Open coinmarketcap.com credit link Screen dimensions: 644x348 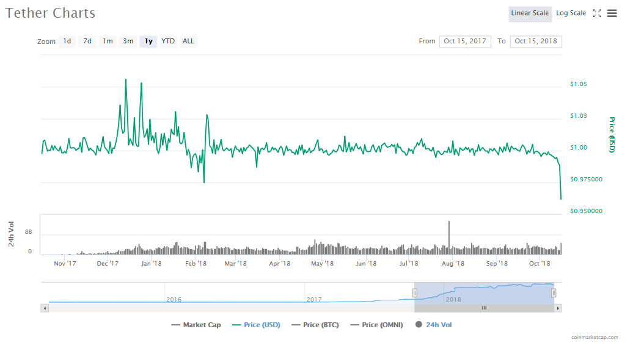[595, 338]
